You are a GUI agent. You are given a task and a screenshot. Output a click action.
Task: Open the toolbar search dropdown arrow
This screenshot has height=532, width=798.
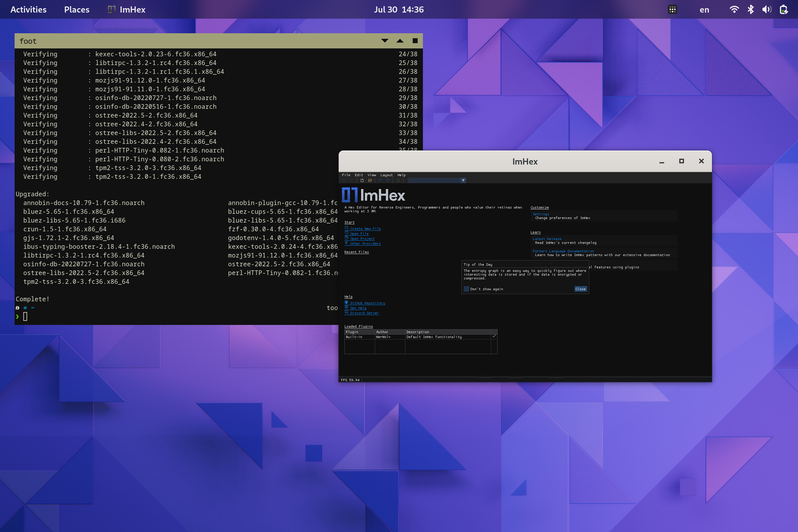tap(463, 181)
